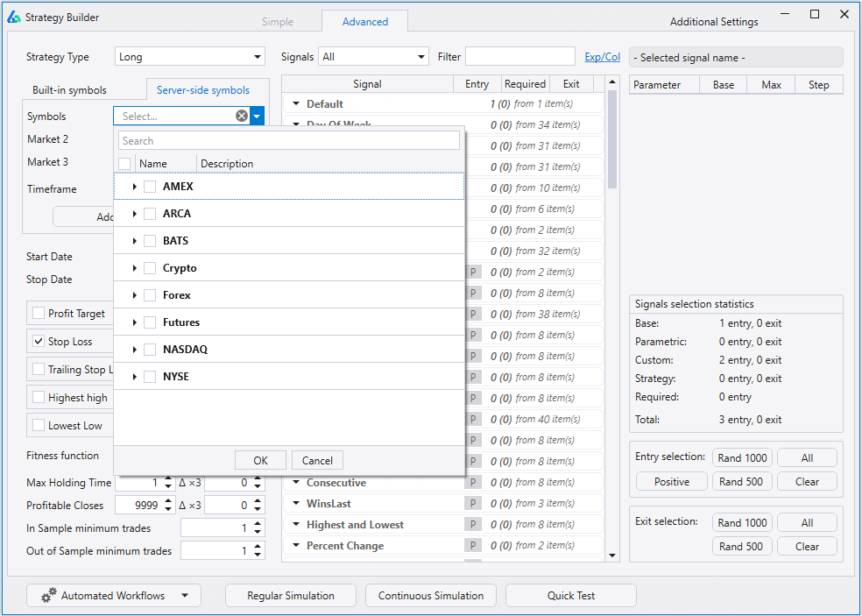Viewport: 862px width, 616px height.
Task: Click the P icon beside WinsLast signal
Action: coord(473,504)
